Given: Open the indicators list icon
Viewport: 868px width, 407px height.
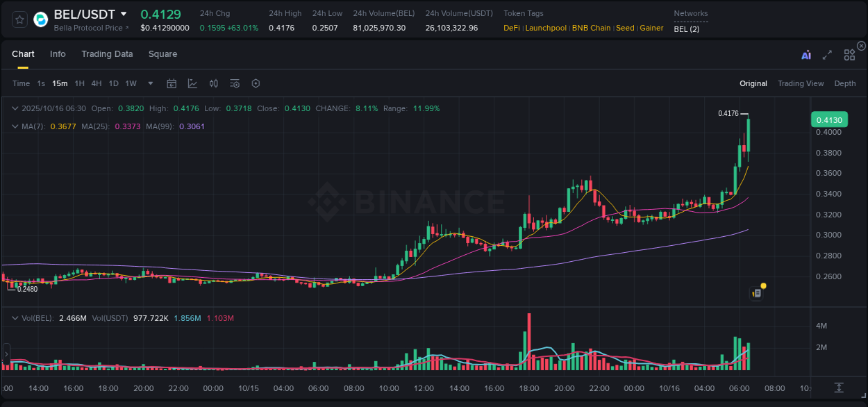Looking at the screenshot, I should point(235,83).
